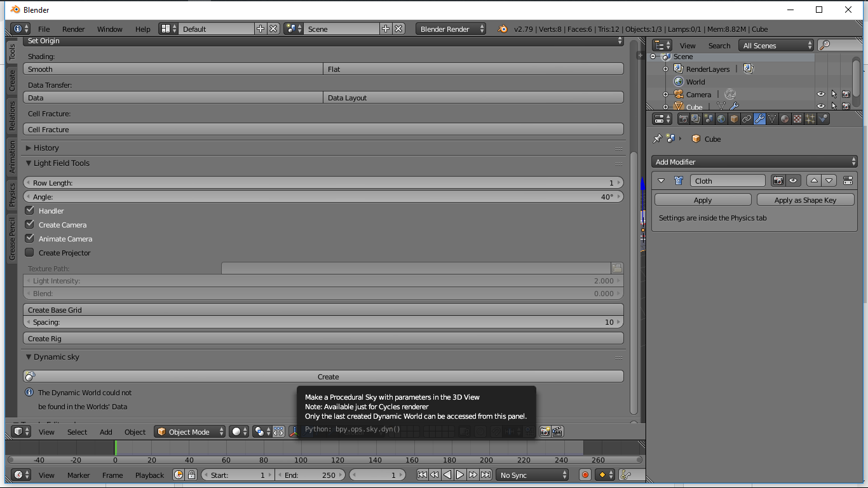Uncheck the Handler checkbox
The image size is (868, 488).
tap(30, 210)
